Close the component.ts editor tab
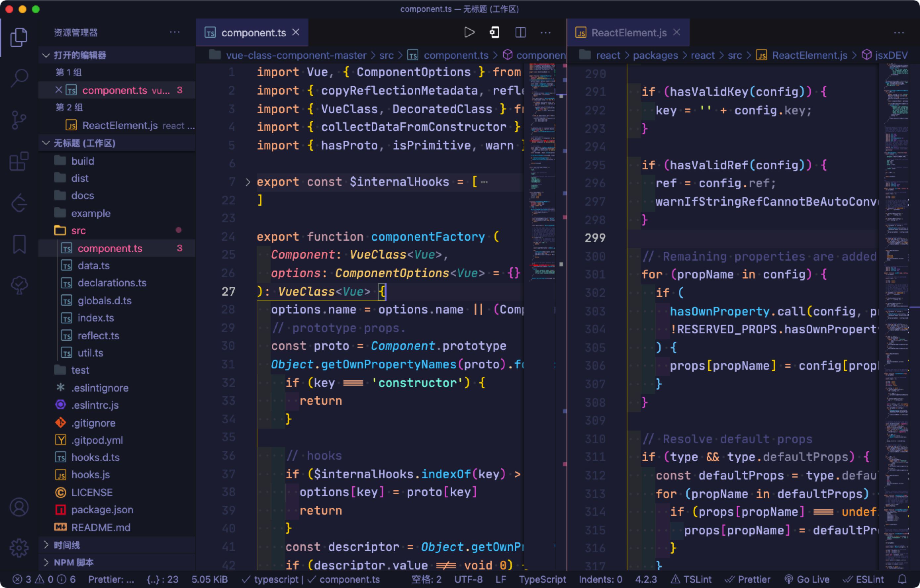This screenshot has height=588, width=920. point(296,32)
